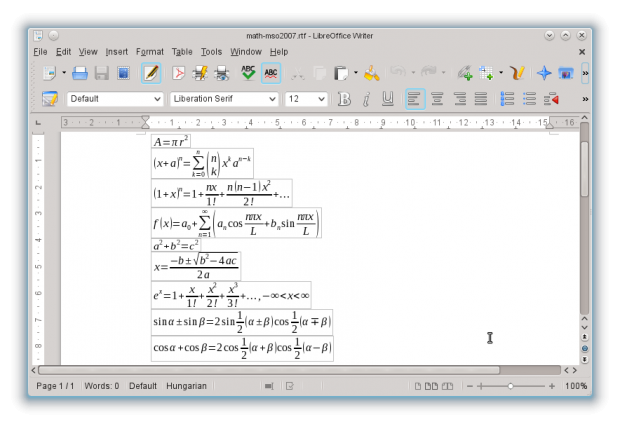Click Words: 0 in status bar
620x424 pixels.
point(102,386)
